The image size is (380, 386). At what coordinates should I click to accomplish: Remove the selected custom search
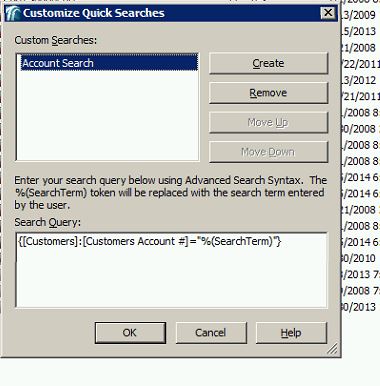268,93
